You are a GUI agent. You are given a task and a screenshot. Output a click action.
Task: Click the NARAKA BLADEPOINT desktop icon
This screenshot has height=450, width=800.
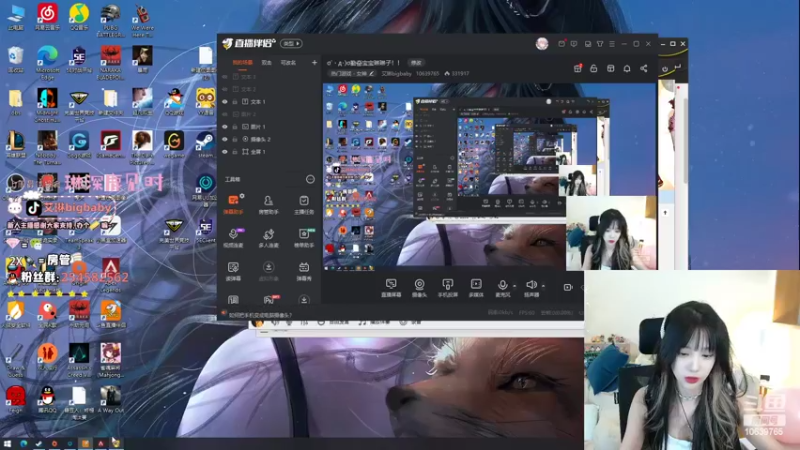tap(110, 63)
